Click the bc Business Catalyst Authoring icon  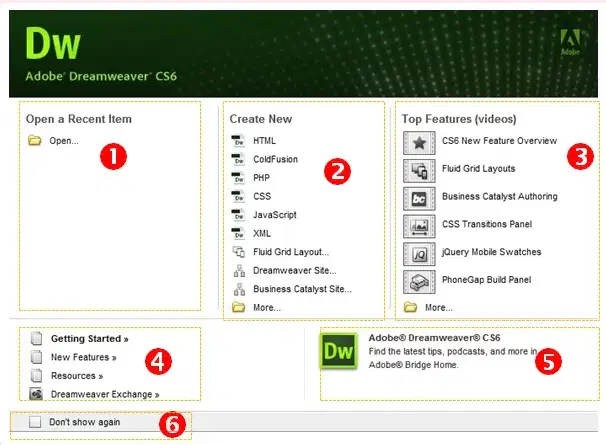point(419,199)
